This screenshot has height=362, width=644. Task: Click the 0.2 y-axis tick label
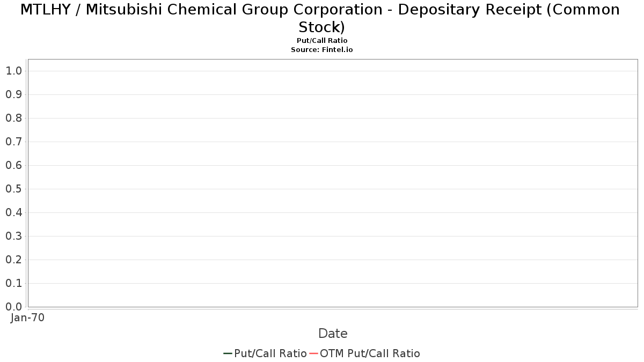coord(13,260)
